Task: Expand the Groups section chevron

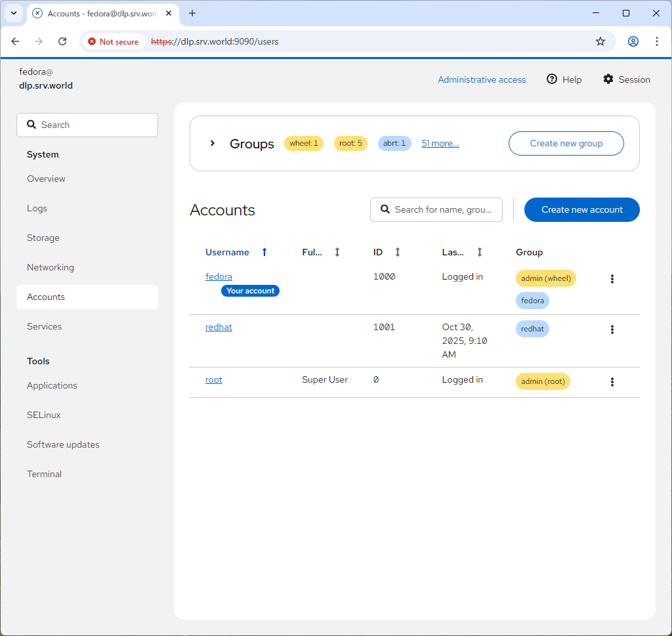Action: coord(212,143)
